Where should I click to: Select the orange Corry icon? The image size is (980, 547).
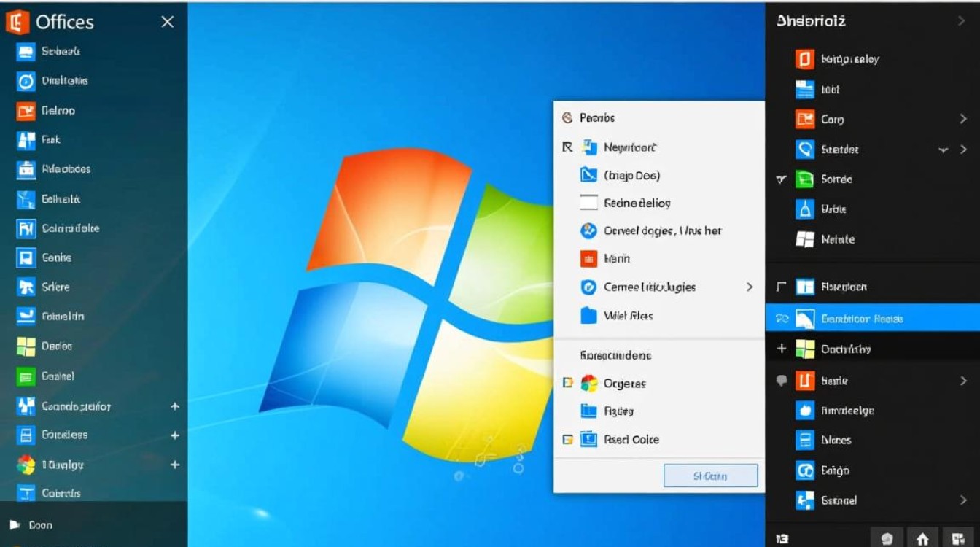pyautogui.click(x=804, y=119)
